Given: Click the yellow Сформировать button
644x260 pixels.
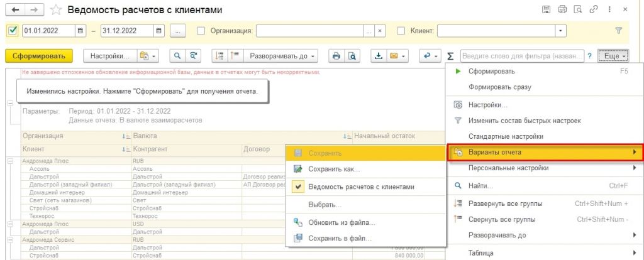Looking at the screenshot, I should coord(39,56).
